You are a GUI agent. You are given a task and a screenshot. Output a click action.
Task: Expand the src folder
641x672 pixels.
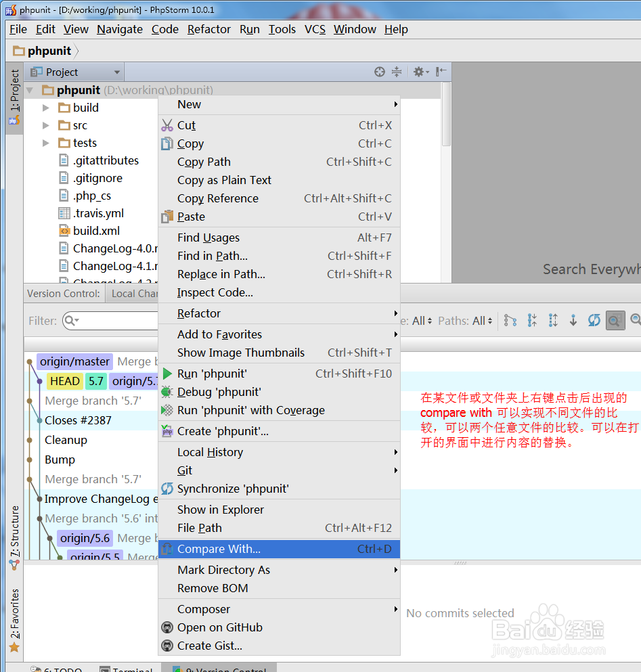(46, 125)
